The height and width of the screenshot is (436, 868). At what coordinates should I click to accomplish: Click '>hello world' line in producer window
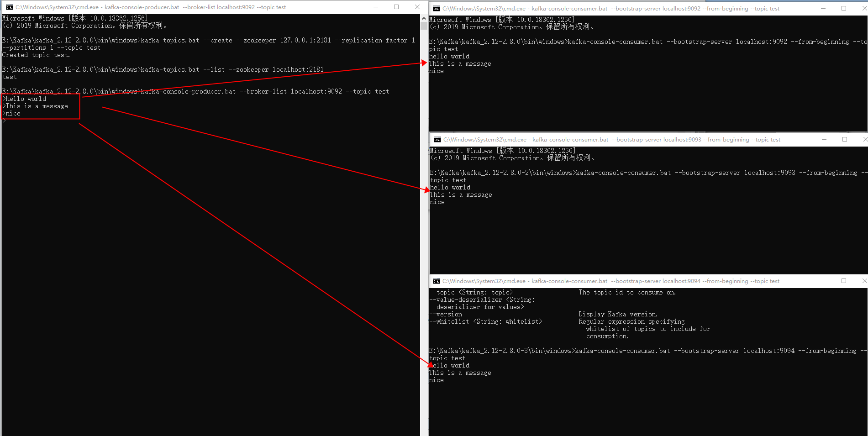click(24, 99)
